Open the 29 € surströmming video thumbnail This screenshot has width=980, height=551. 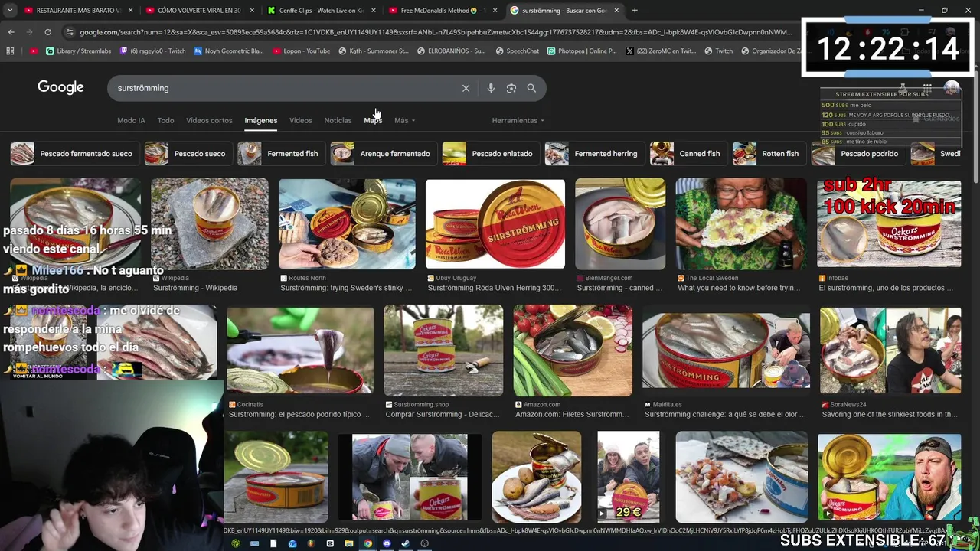(x=628, y=477)
